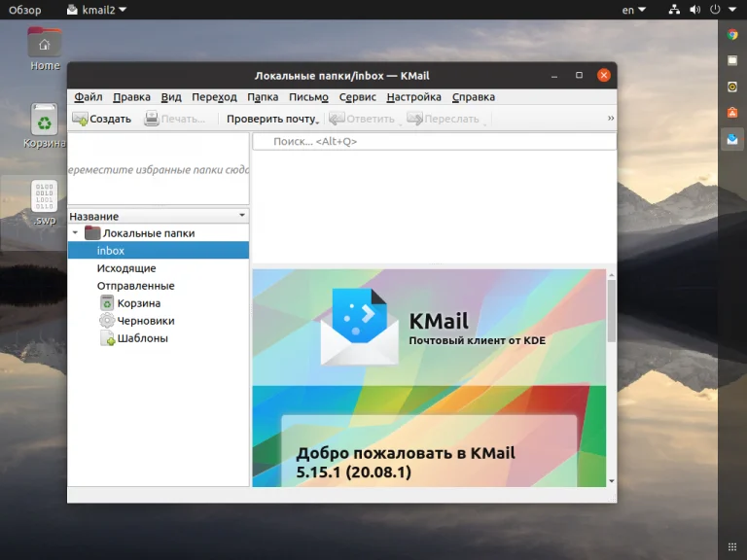The height and width of the screenshot is (560, 747).
Task: Click the Переслать forward icon
Action: [x=414, y=119]
